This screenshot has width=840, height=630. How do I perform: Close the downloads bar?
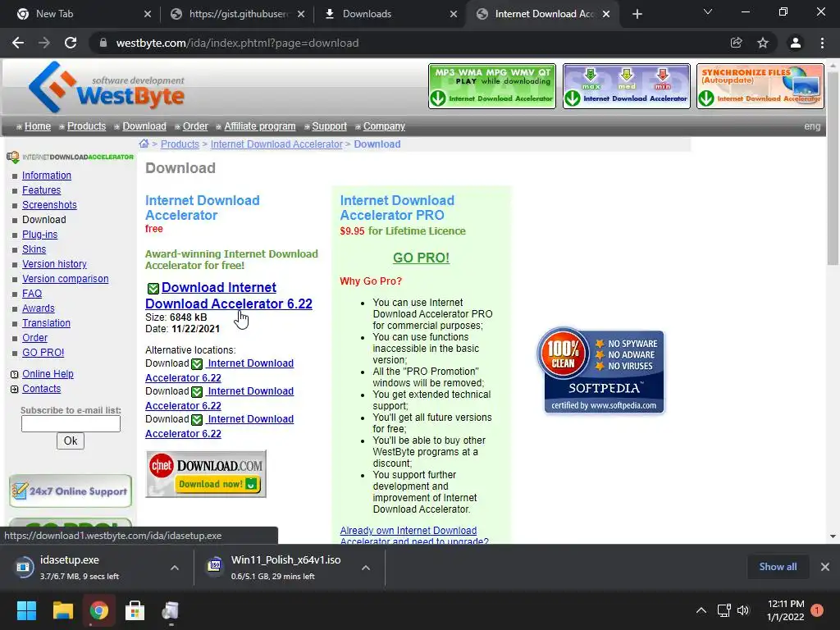point(825,567)
